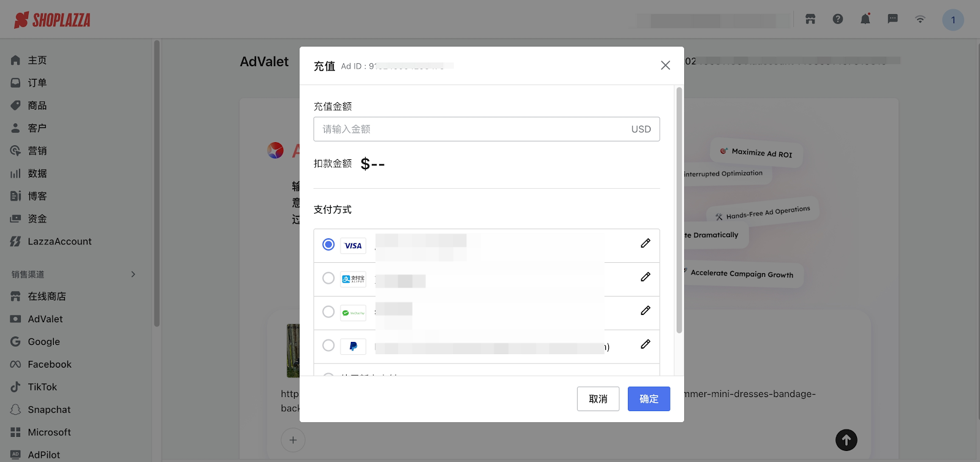This screenshot has width=980, height=462.
Task: Click the edit pencil for Alipay method
Action: tap(645, 277)
